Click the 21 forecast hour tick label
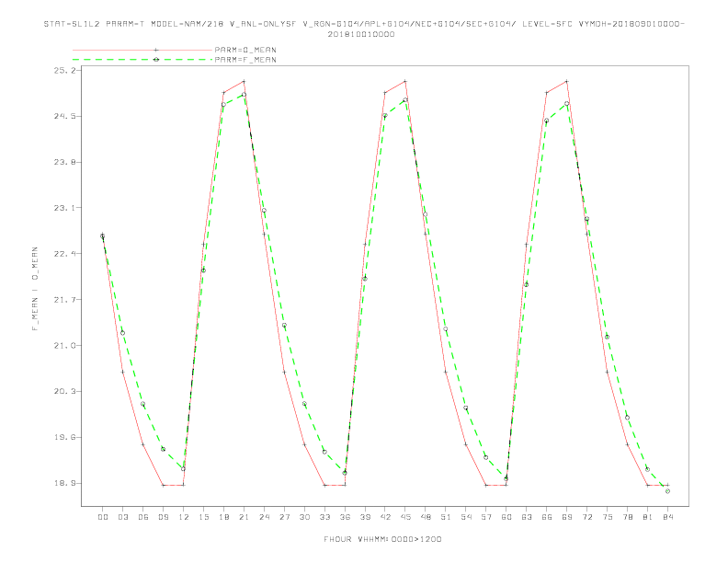728x563 pixels. tap(244, 517)
